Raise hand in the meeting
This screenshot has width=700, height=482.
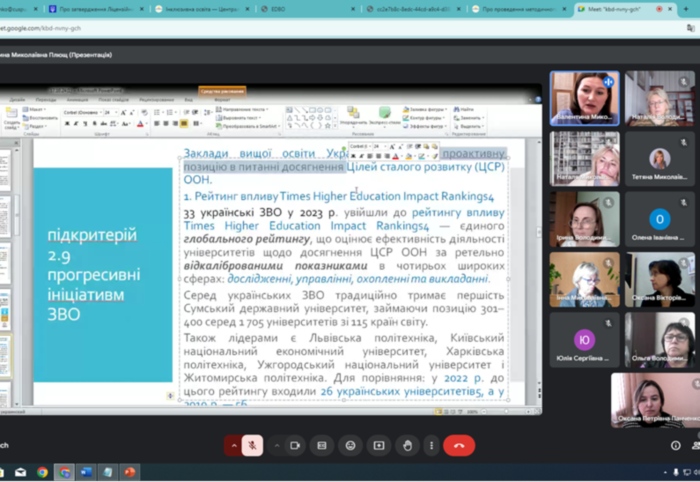click(406, 445)
